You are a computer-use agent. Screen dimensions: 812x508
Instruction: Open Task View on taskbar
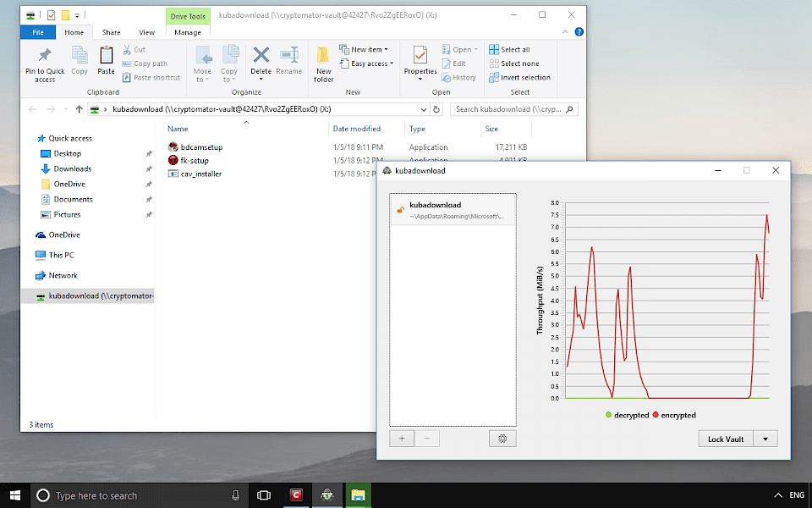(x=264, y=495)
